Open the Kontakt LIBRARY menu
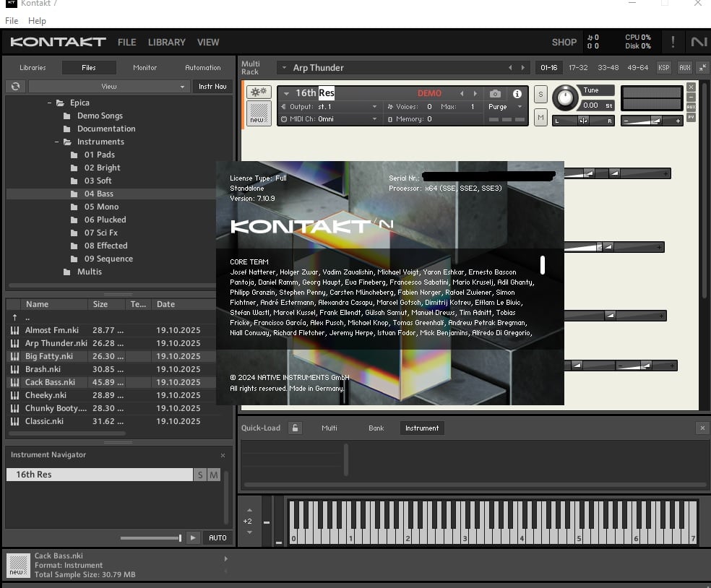The width and height of the screenshot is (711, 588). pos(166,42)
